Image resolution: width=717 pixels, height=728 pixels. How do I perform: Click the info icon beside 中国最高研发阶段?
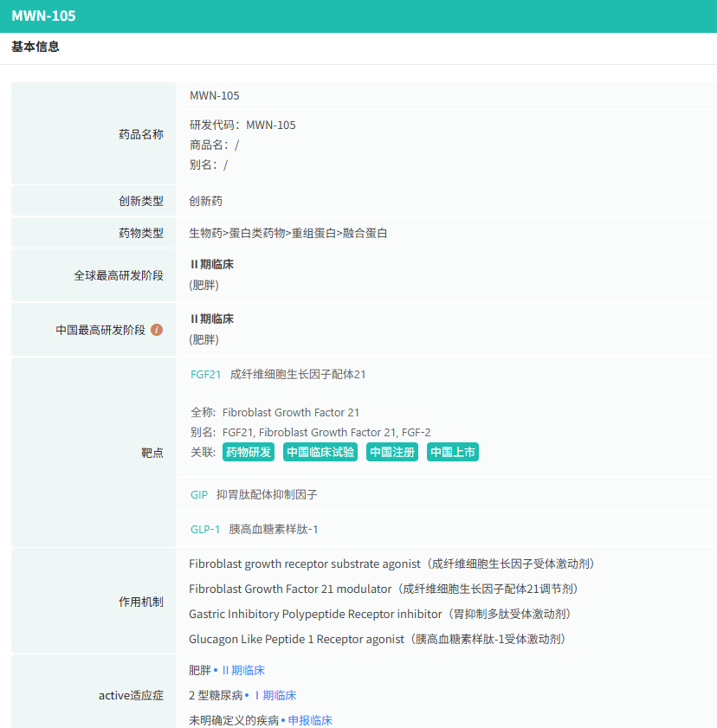coord(157,330)
